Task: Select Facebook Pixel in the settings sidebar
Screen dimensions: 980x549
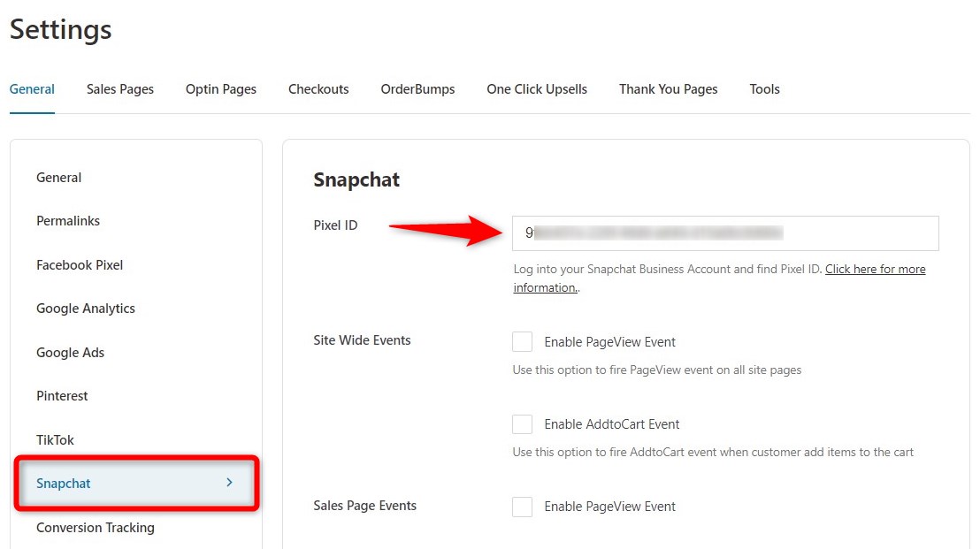Action: (x=79, y=264)
